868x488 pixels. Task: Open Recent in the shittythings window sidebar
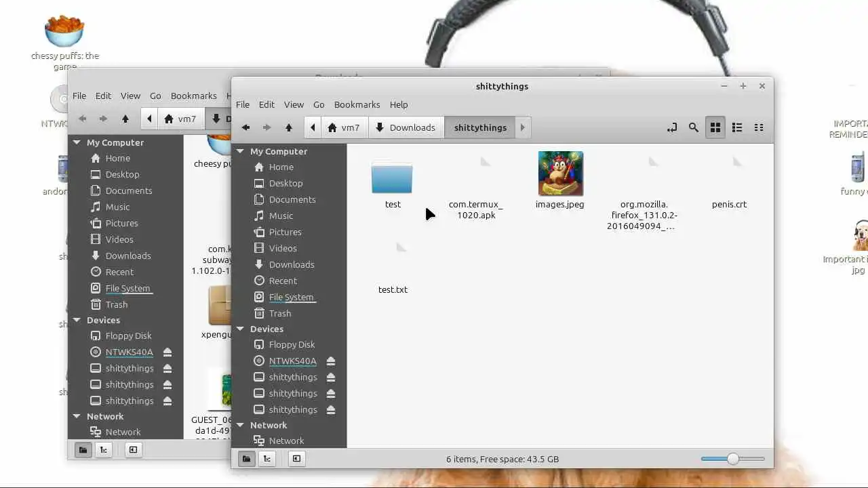[283, 281]
